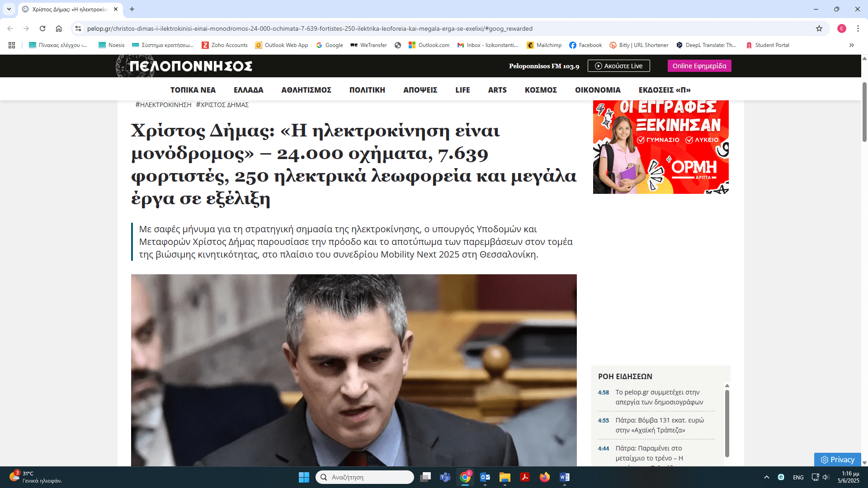Click the Windows taskbar search field

[364, 477]
